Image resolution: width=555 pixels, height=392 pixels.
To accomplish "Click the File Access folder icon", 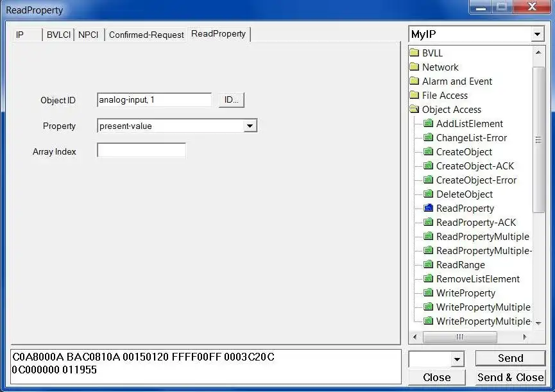I will pos(414,95).
